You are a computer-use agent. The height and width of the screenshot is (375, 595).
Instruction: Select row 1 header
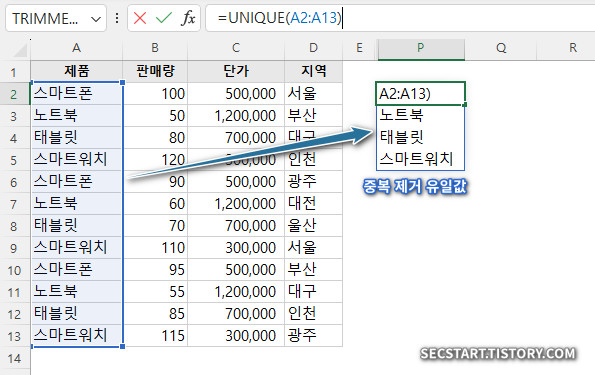[x=15, y=72]
